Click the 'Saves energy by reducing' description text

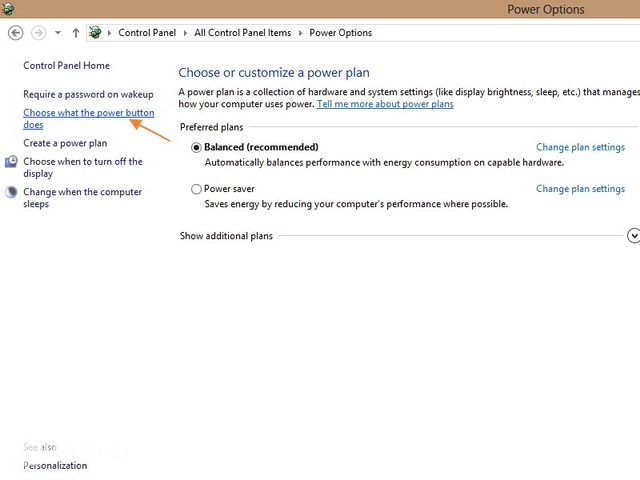[x=356, y=204]
